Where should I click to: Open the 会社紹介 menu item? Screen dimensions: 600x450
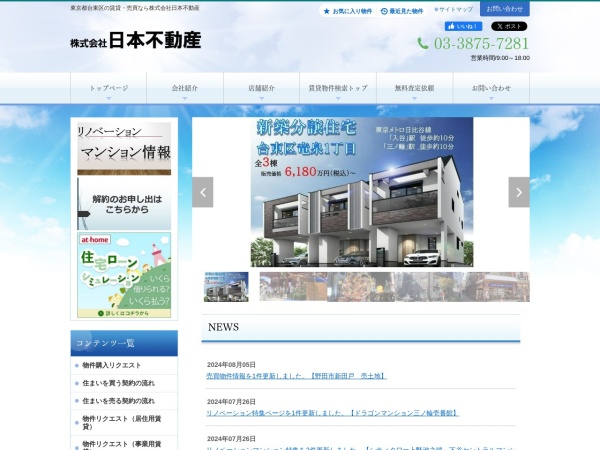tap(185, 88)
